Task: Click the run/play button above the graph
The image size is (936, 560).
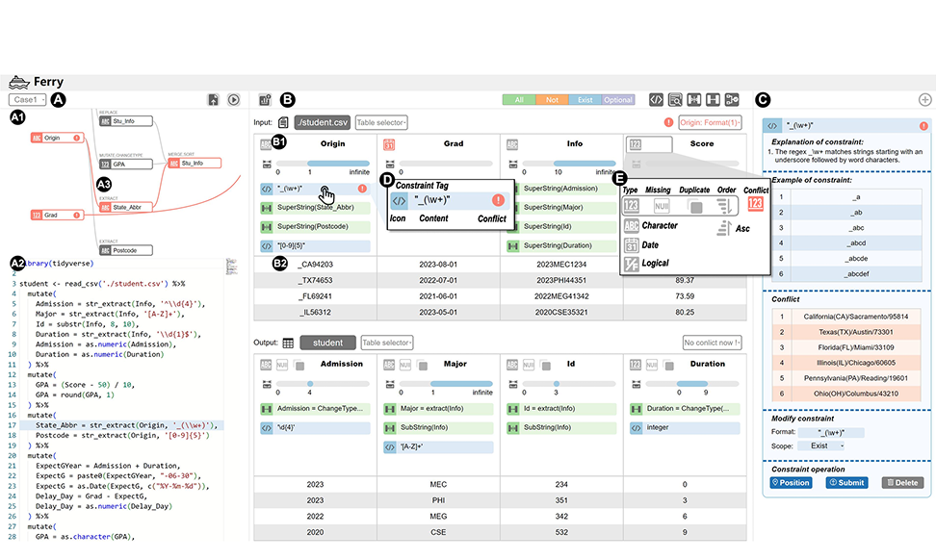Action: pyautogui.click(x=233, y=99)
